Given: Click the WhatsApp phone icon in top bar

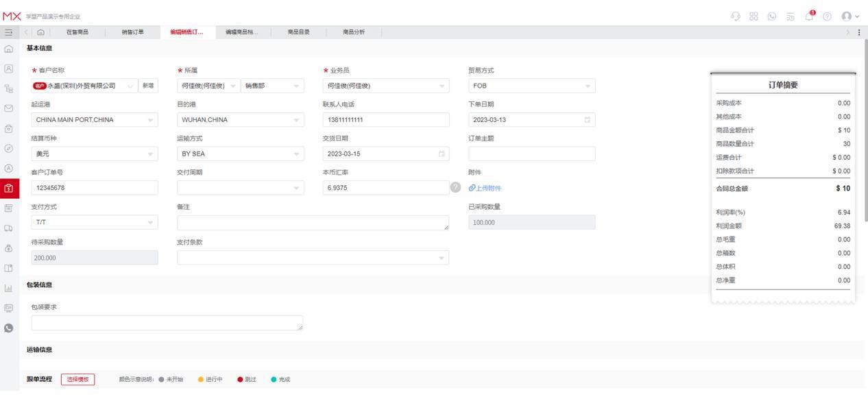Looking at the screenshot, I should pos(772,16).
